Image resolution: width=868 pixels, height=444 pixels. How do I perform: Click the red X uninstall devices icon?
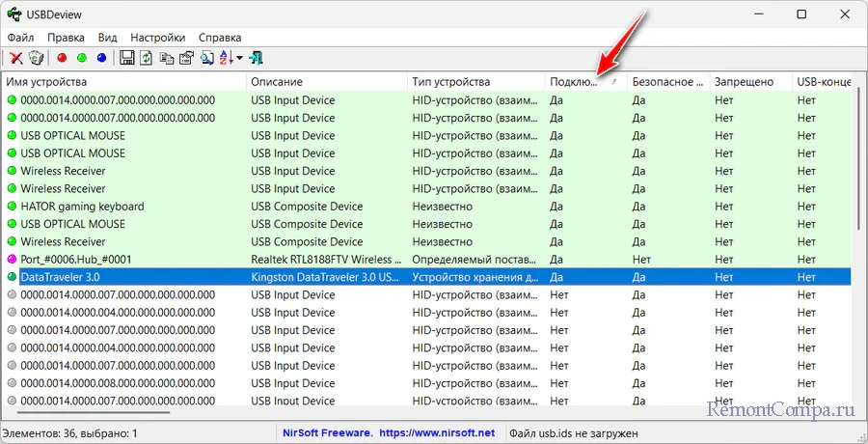point(15,58)
